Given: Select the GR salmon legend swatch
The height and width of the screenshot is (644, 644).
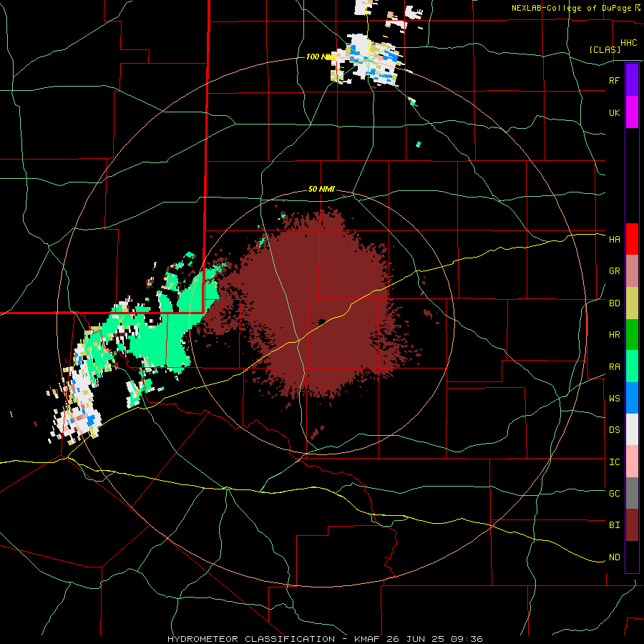Looking at the screenshot, I should [x=632, y=271].
